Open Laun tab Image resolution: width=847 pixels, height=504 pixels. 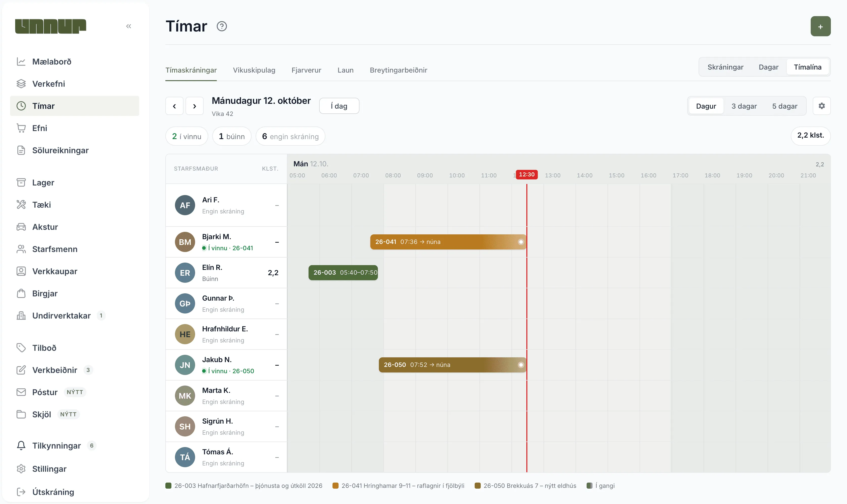346,70
